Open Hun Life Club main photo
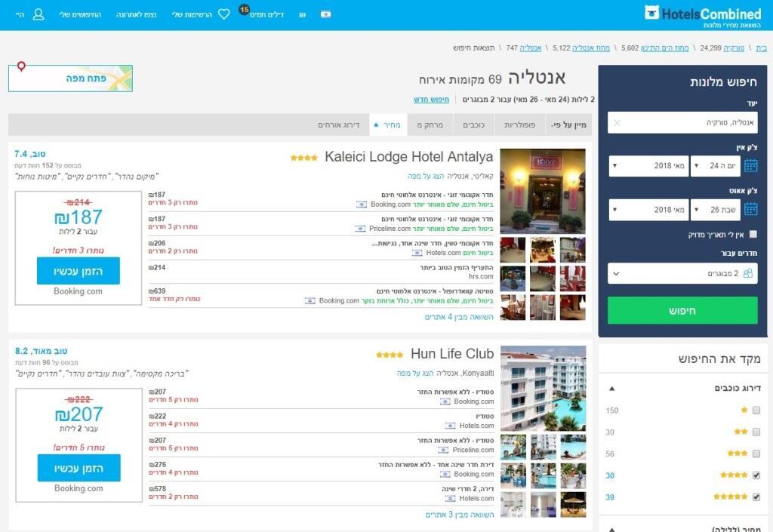This screenshot has height=532, width=773. (543, 389)
